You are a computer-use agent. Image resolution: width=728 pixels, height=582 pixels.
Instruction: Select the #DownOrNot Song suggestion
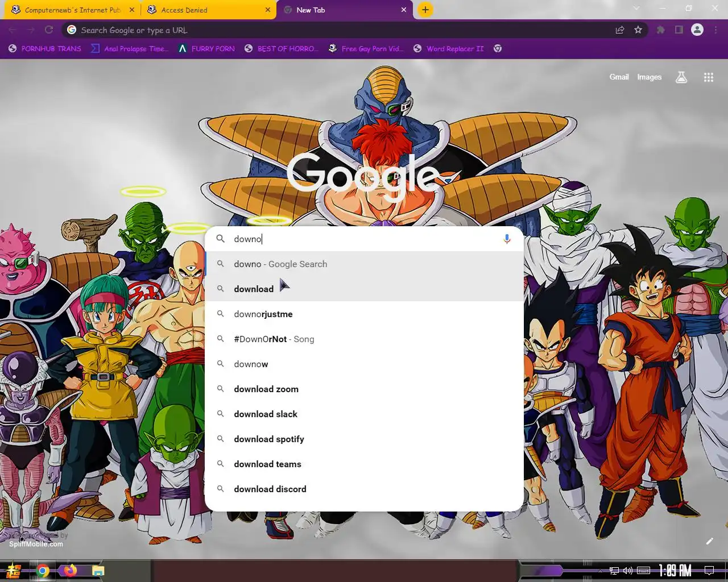(364, 339)
